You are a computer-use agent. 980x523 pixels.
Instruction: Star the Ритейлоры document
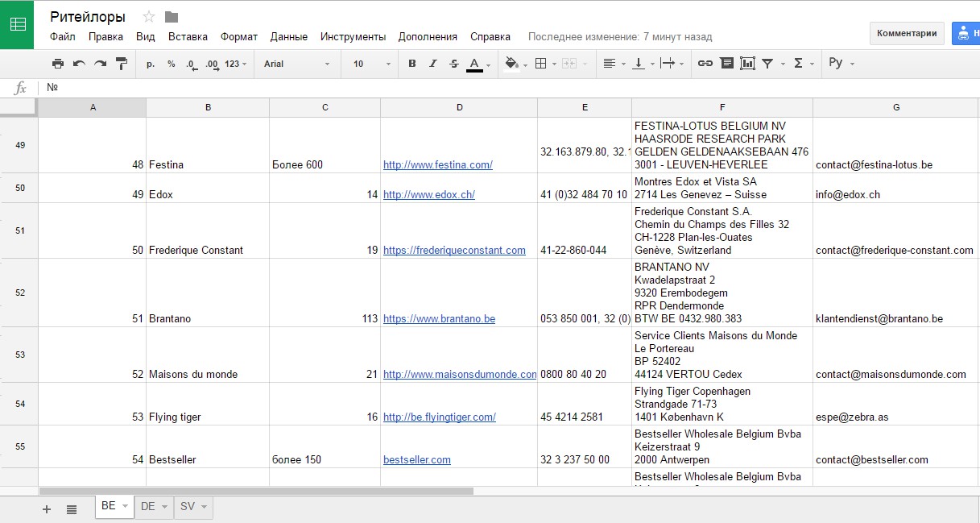tap(148, 17)
